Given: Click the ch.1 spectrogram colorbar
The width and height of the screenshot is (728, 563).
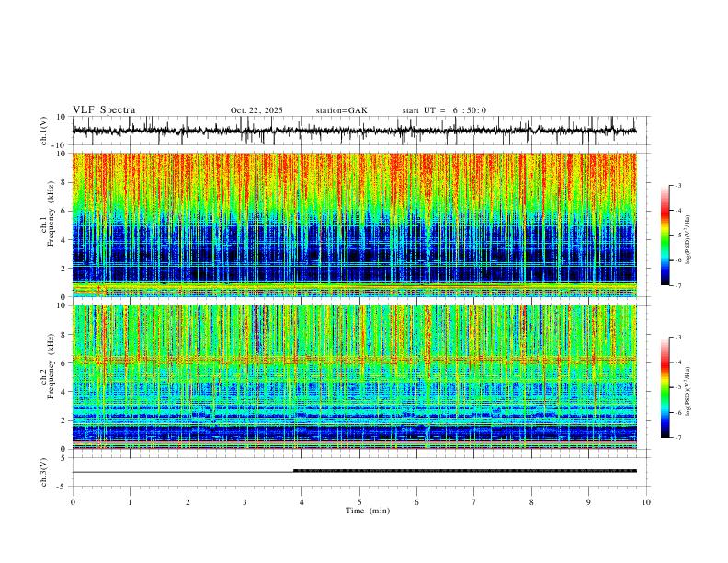Looking at the screenshot, I should (x=665, y=235).
